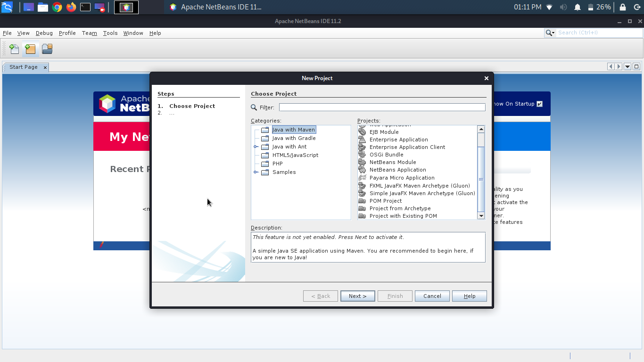Screen dimensions: 644x362
Task: Click the Next button
Action: (357, 296)
